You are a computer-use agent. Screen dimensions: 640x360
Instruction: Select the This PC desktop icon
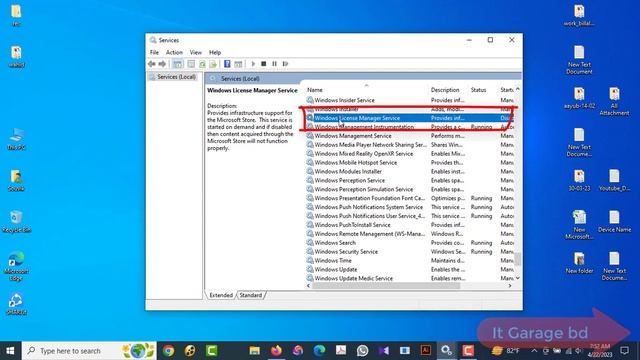pyautogui.click(x=16, y=139)
